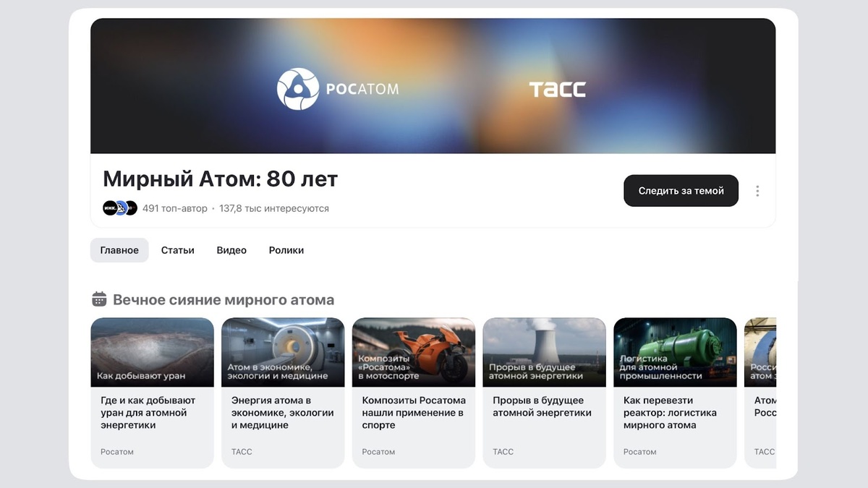Open the "Статьи" tab

pos(178,250)
